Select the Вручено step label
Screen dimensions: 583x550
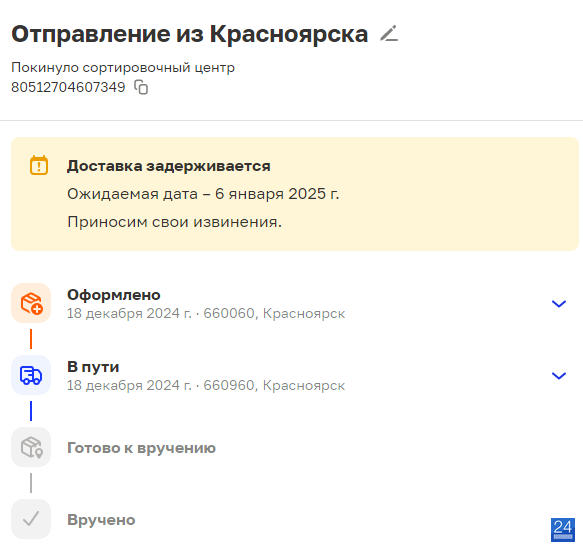tap(101, 520)
